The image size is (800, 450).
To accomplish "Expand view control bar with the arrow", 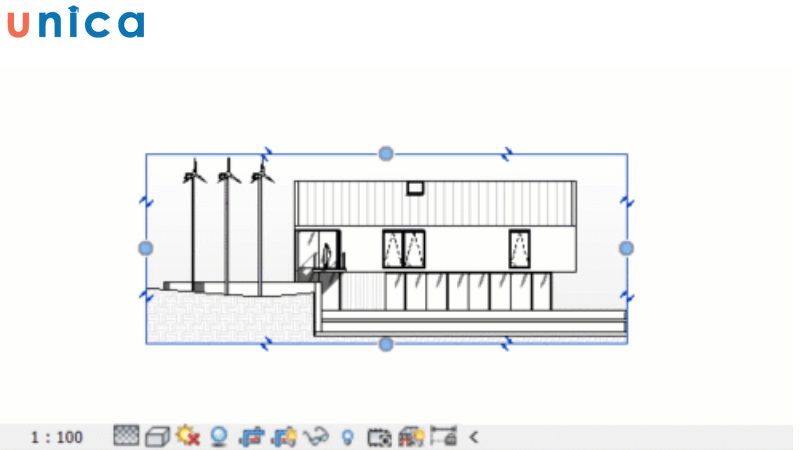I will (474, 437).
